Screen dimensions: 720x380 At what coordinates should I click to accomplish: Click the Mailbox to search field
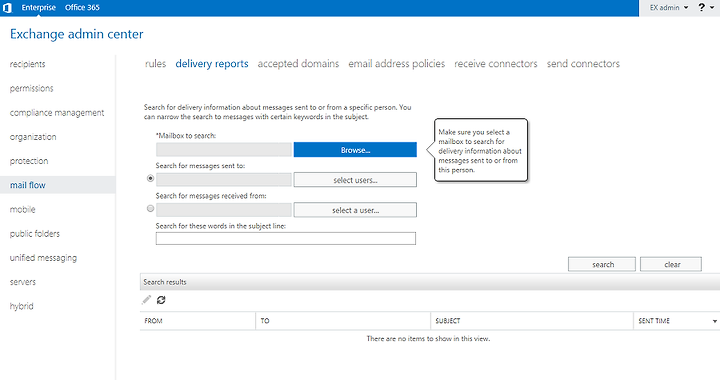click(x=224, y=150)
